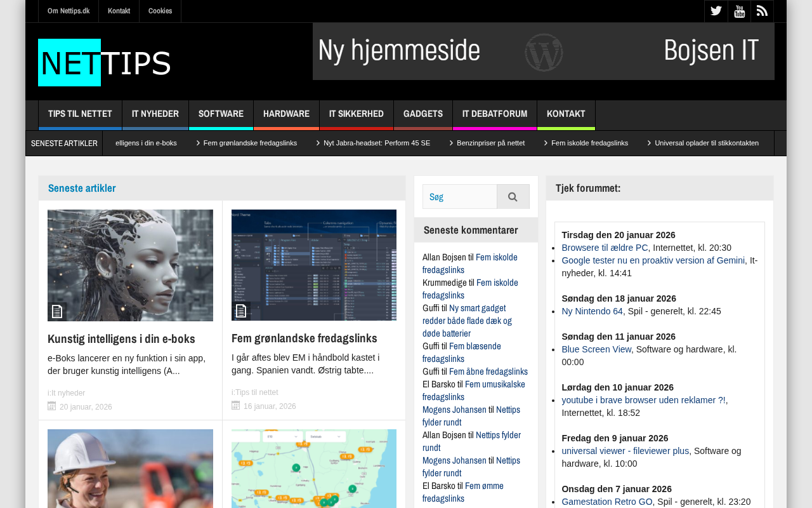812x508 pixels.
Task: Click the Tirsdag den 20 januar 2026 heading
Action: (619, 235)
